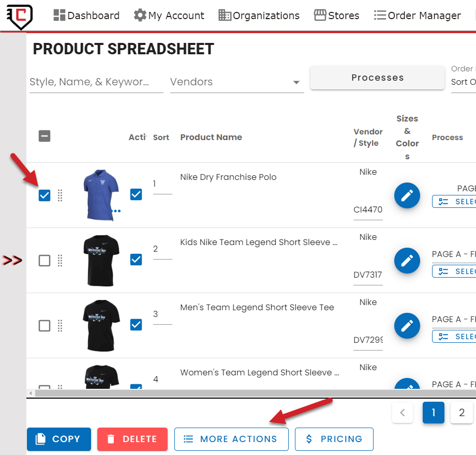Viewport: 476px width, 455px height.
Task: Click the CI4470 style field
Action: pos(368,210)
